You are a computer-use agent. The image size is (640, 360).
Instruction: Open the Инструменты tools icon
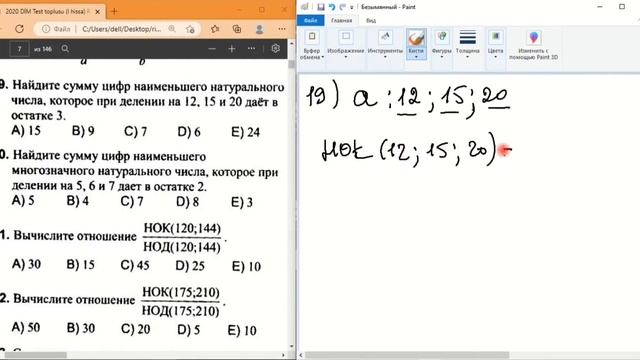click(385, 37)
